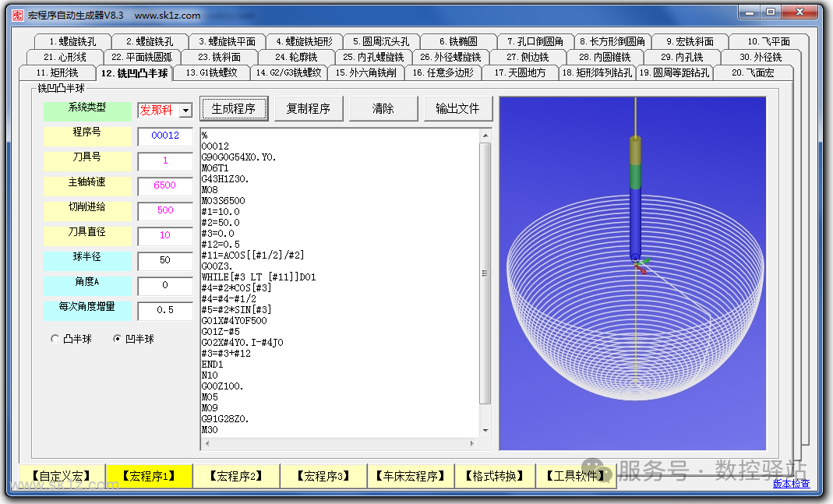Click the code area scroll-left arrow
This screenshot has width=833, height=504.
tap(207, 443)
